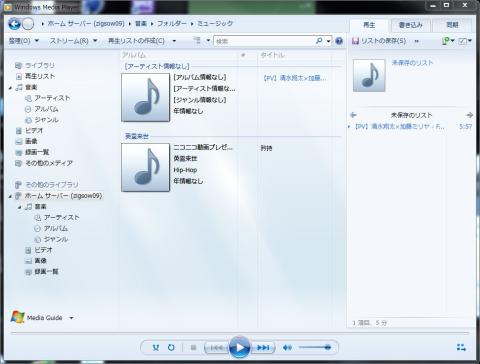Viewport: 480px width, 364px height.
Task: Open the search options dropdown arrow
Action: pyautogui.click(x=328, y=41)
